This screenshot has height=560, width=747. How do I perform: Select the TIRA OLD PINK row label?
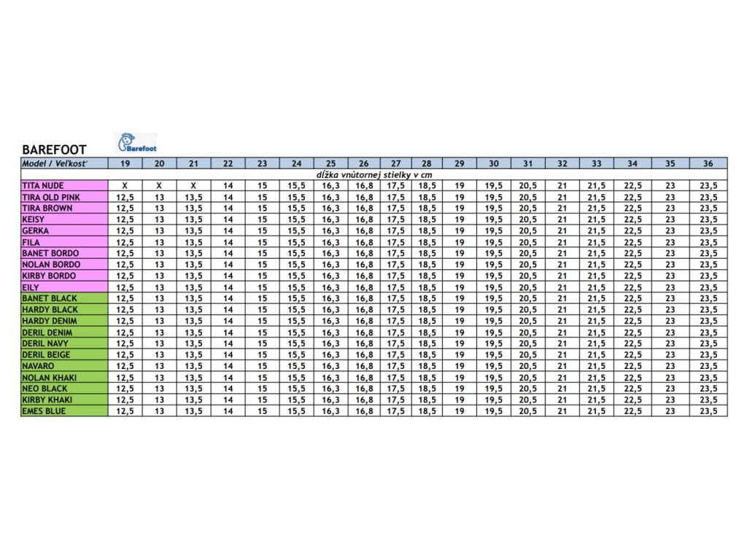64,197
